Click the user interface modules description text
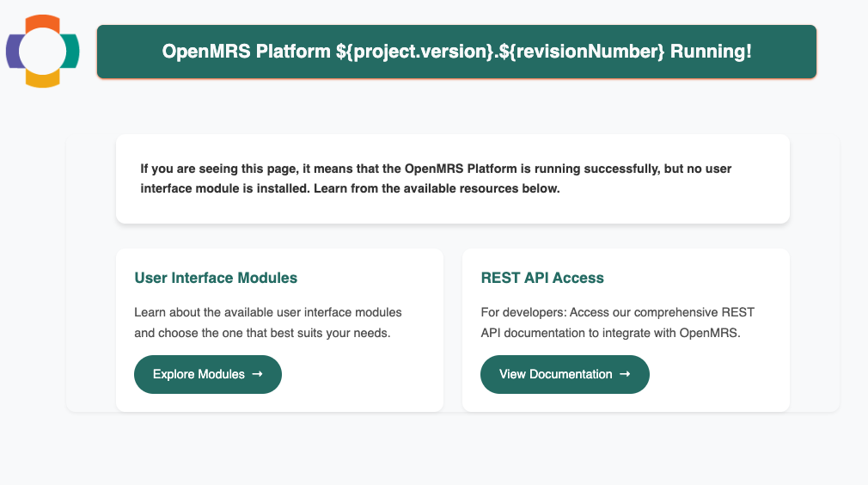868x485 pixels. (267, 322)
